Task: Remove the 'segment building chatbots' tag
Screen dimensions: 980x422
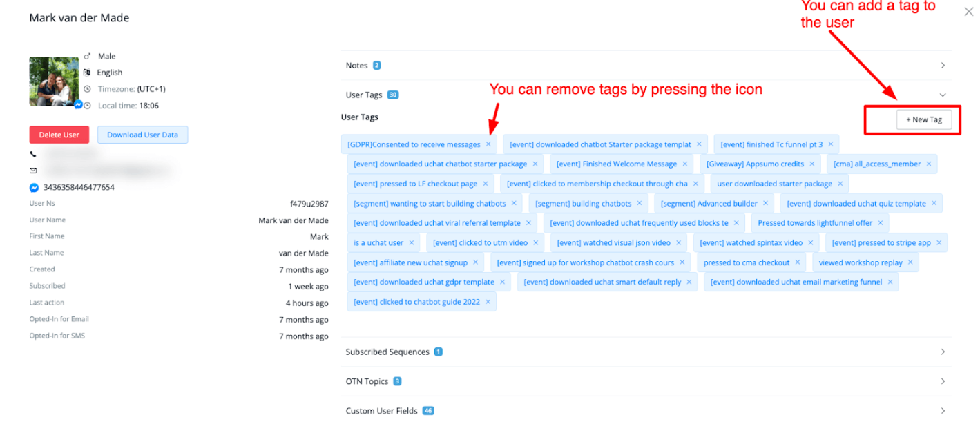Action: click(640, 203)
